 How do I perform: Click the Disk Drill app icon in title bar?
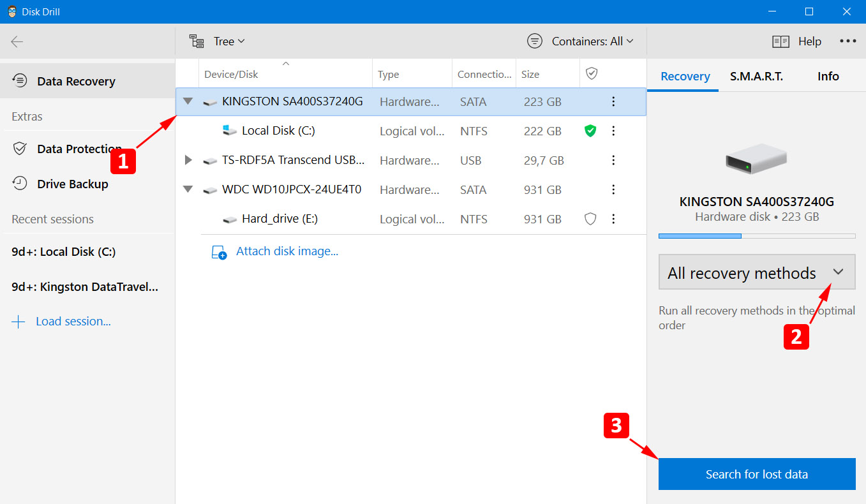[x=12, y=11]
